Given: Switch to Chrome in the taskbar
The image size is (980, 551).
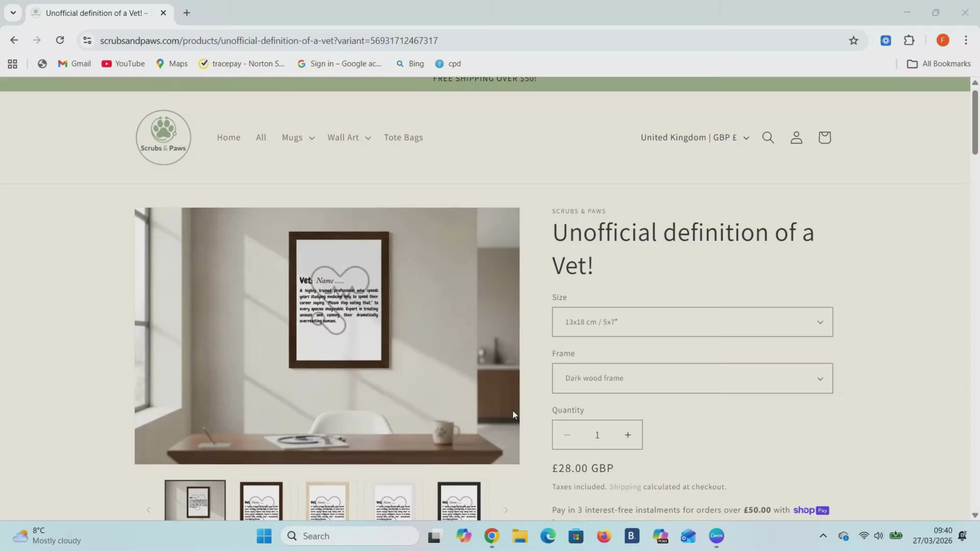Looking at the screenshot, I should [492, 536].
